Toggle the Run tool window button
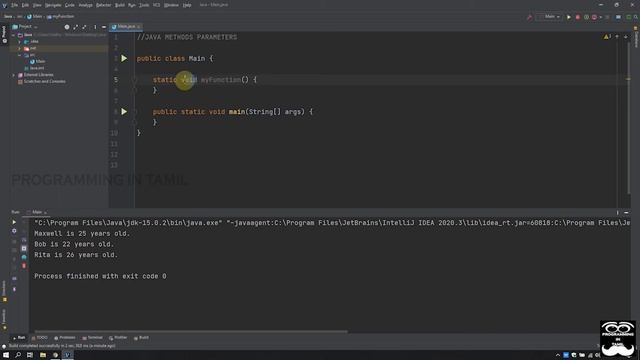Screen dimensions: 640x360 coord(19,338)
